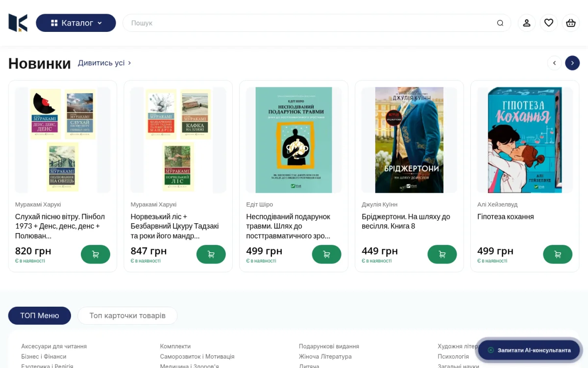Add the 449 грн Бріджертони book to cart

pos(442,254)
